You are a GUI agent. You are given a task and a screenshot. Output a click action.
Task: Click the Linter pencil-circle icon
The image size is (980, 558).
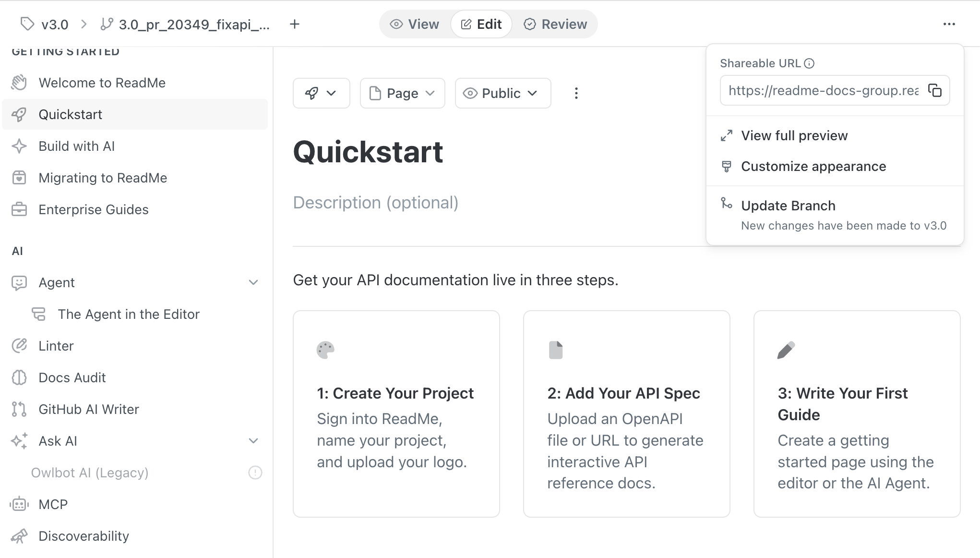tap(19, 346)
